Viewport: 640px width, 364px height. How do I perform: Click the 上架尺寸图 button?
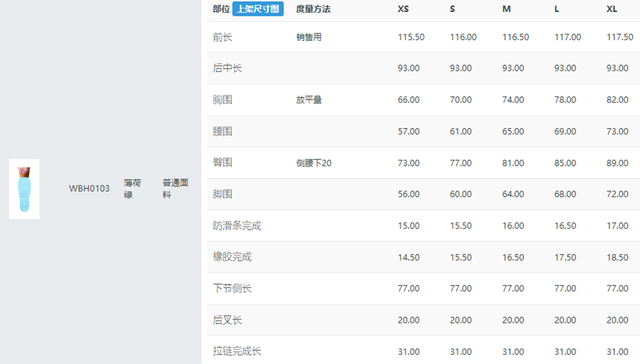[258, 9]
